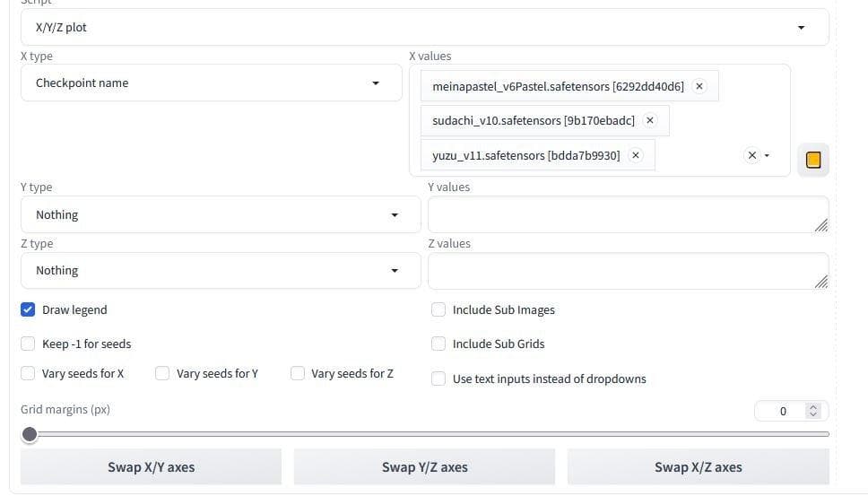Check Use text inputs instead of dropdowns
The image size is (868, 496).
point(438,379)
